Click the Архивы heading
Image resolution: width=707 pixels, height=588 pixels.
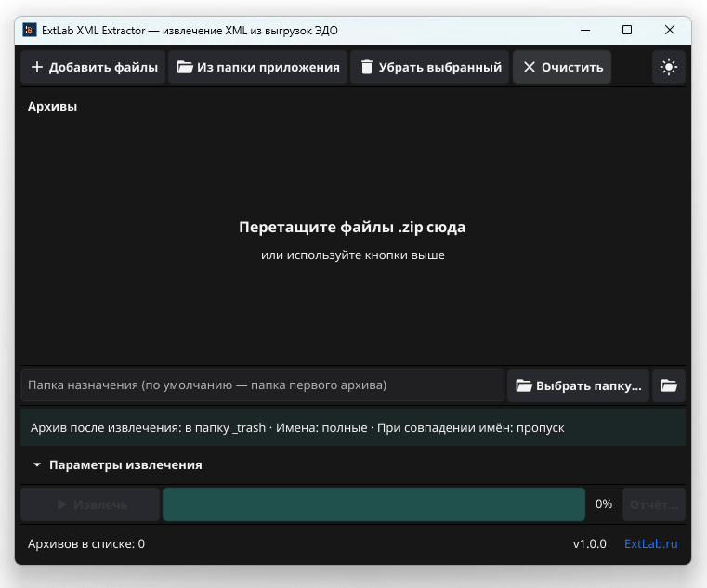[52, 107]
